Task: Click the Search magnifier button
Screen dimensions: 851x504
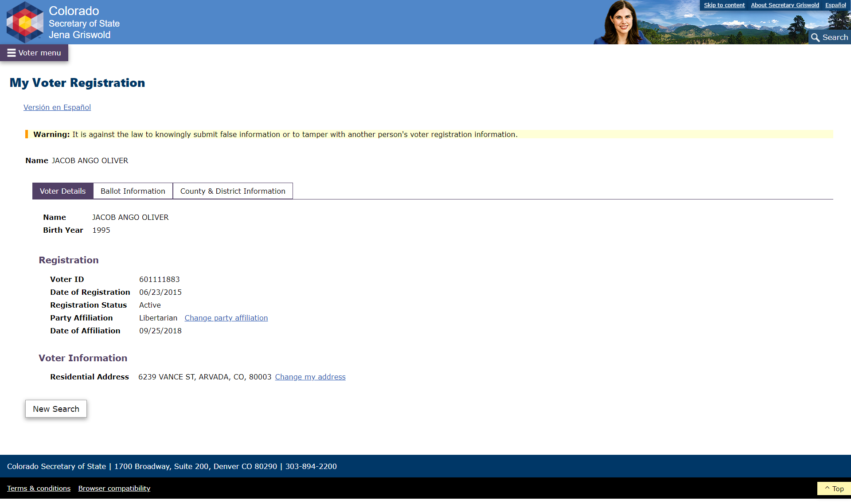Action: pos(830,37)
